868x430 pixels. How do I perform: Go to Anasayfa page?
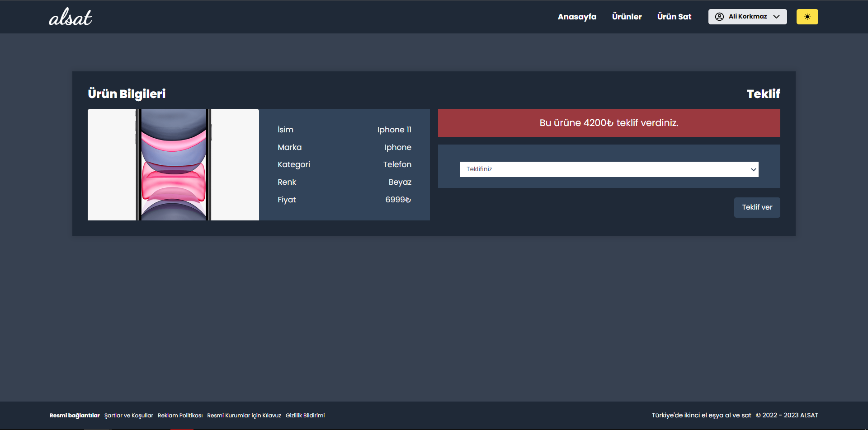(577, 17)
